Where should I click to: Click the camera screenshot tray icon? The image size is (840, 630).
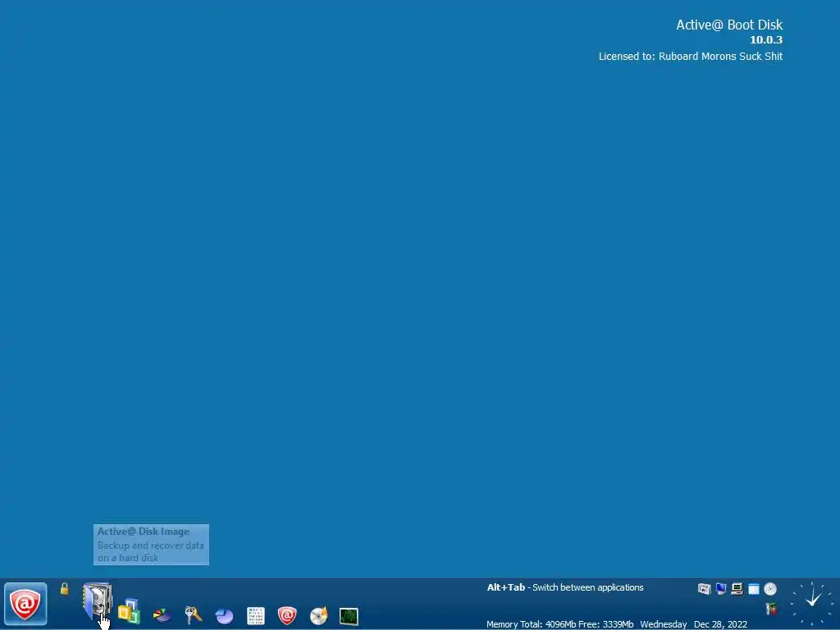point(704,589)
